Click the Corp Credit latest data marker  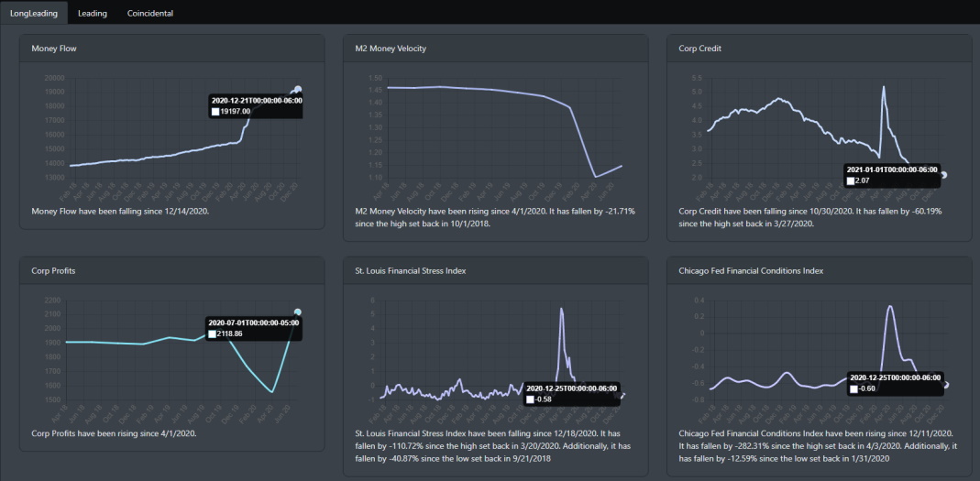point(944,175)
